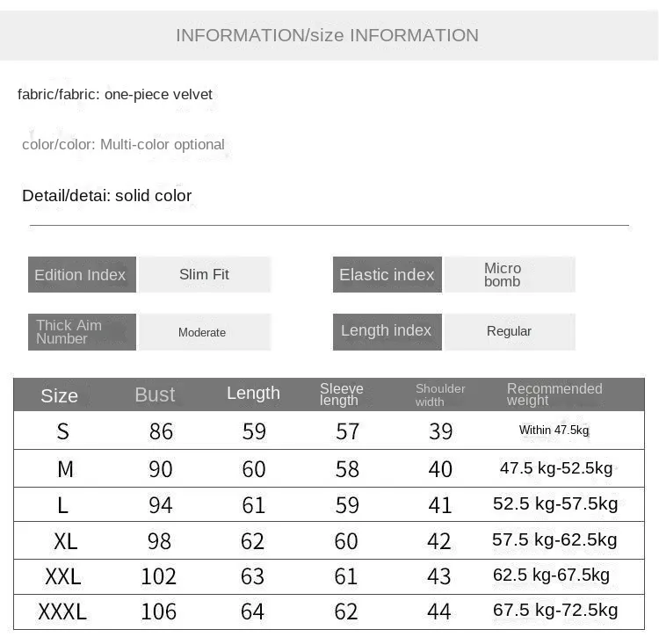Click the 'Detail/detai: solid color' text
659x644 pixels.
tap(106, 195)
